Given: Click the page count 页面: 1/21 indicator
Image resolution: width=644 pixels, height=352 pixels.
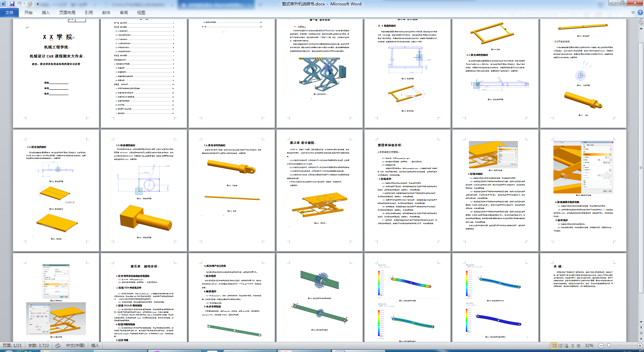Looking at the screenshot, I should [x=12, y=345].
